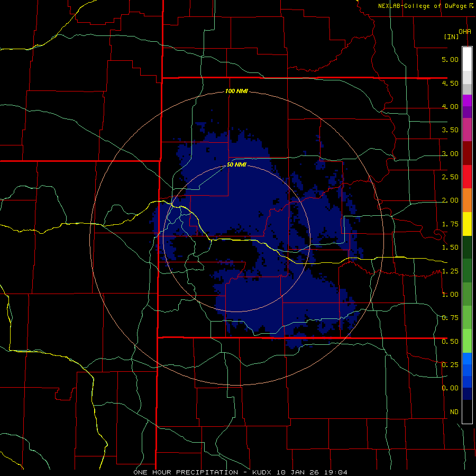Select the 1.75 legend value
The width and height of the screenshot is (476, 476).
pos(450,224)
